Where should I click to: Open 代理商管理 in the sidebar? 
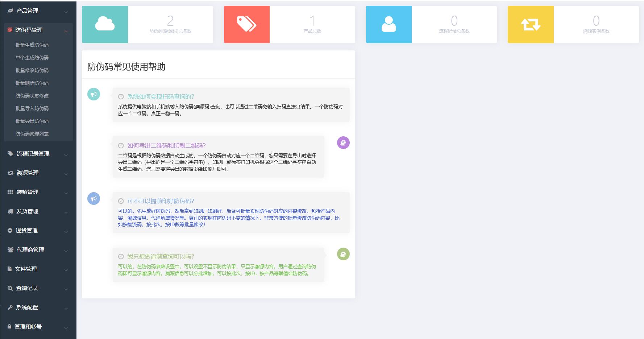pos(38,250)
